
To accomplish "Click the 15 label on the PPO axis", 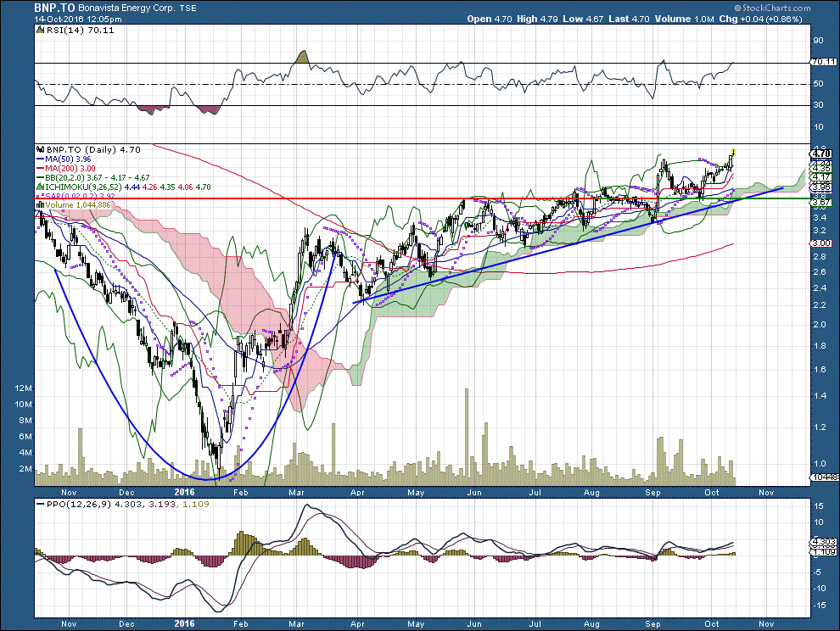I will pos(819,506).
